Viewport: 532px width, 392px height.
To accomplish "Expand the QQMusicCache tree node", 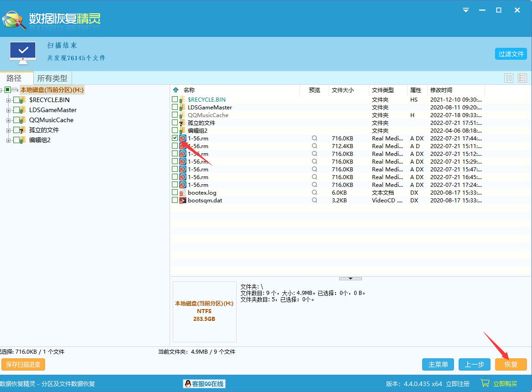I will pyautogui.click(x=8, y=120).
